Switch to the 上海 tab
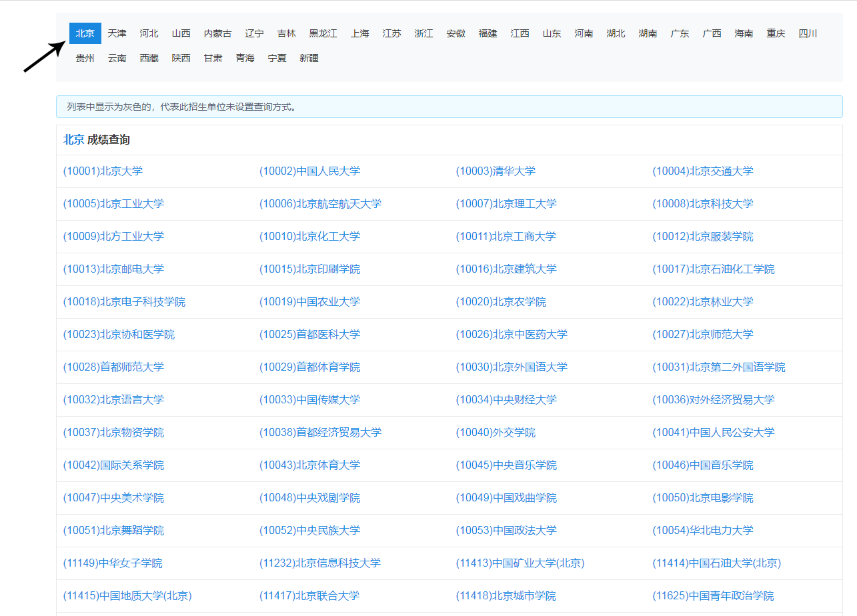Viewport: 857px width, 616px height. pos(360,33)
